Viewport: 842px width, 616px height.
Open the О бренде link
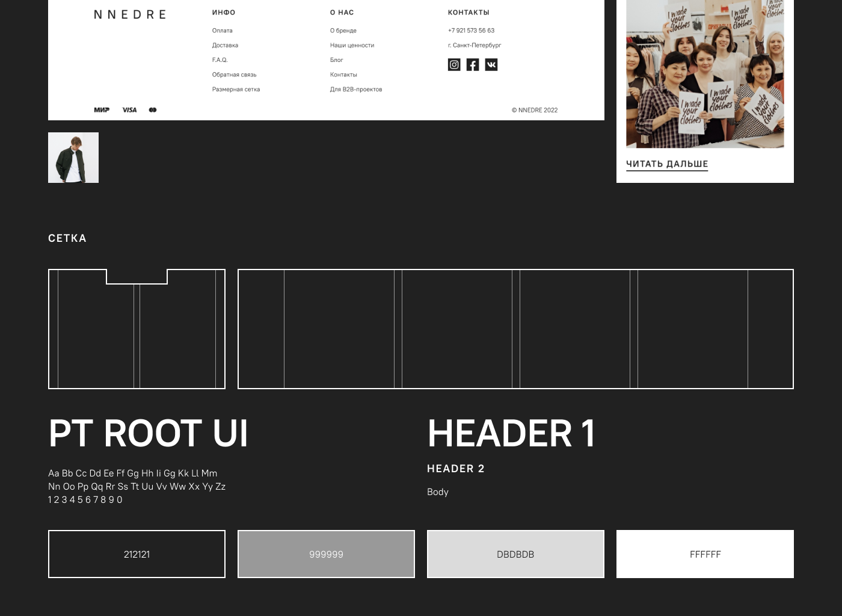pyautogui.click(x=343, y=31)
